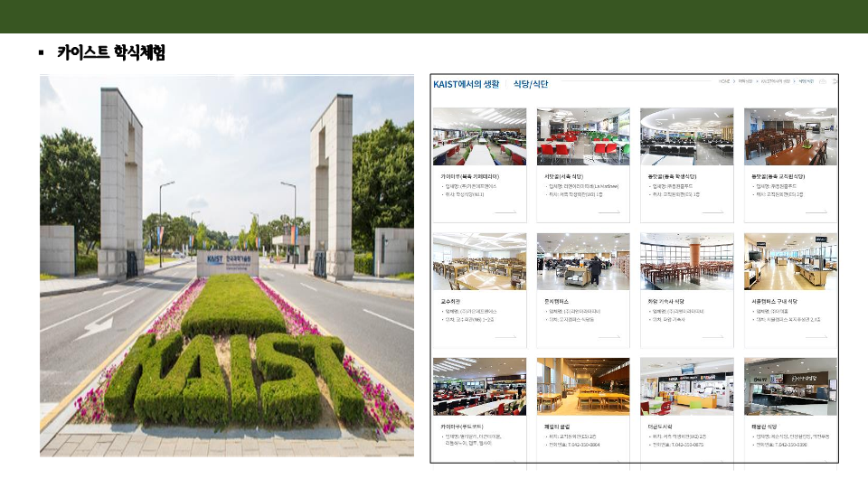The height and width of the screenshot is (488, 868).
Task: Click the '더큰도시락' card title
Action: coord(660,427)
